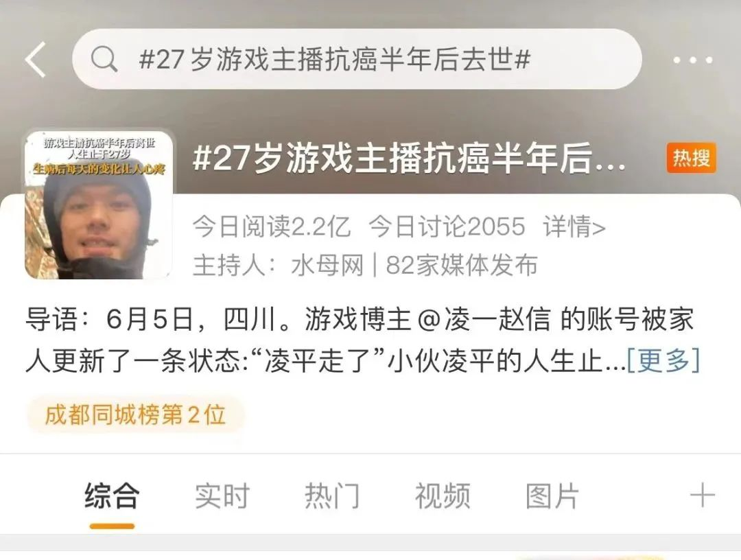Image resolution: width=741 pixels, height=560 pixels.
Task: Select the 综合 tab
Action: (112, 495)
